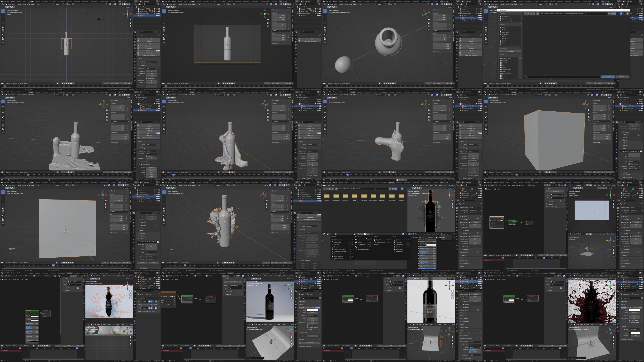Toggle Use Adaptive checkbox in Front Orthographic screenshot
This screenshot has width=644, height=362.
147,78
